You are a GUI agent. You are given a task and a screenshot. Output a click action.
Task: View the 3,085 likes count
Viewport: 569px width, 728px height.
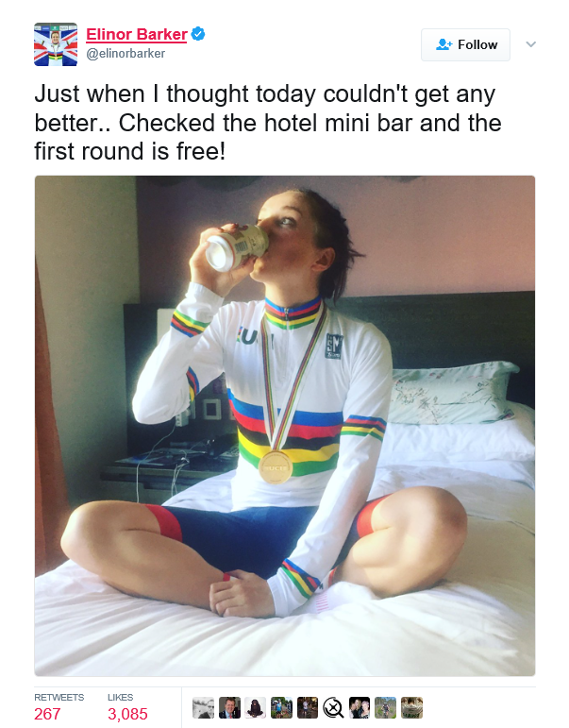127,714
